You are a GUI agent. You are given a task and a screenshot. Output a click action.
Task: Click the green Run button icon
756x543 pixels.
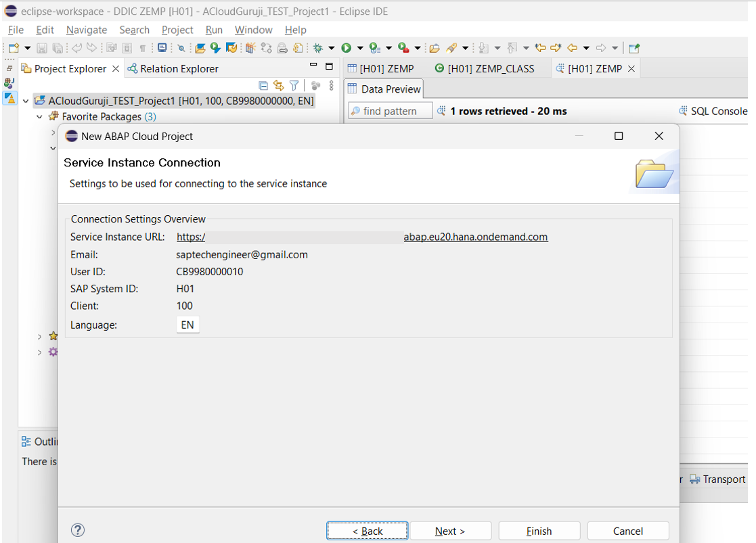point(346,48)
